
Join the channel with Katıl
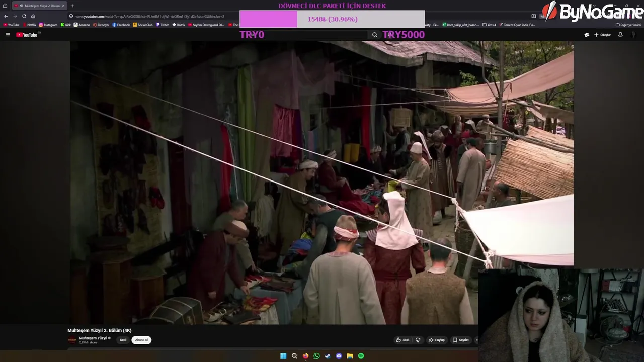click(123, 340)
